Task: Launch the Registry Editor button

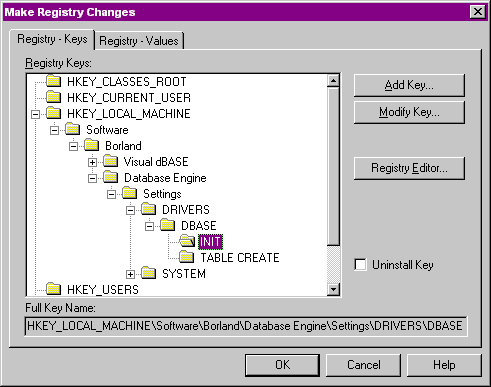Action: (409, 168)
